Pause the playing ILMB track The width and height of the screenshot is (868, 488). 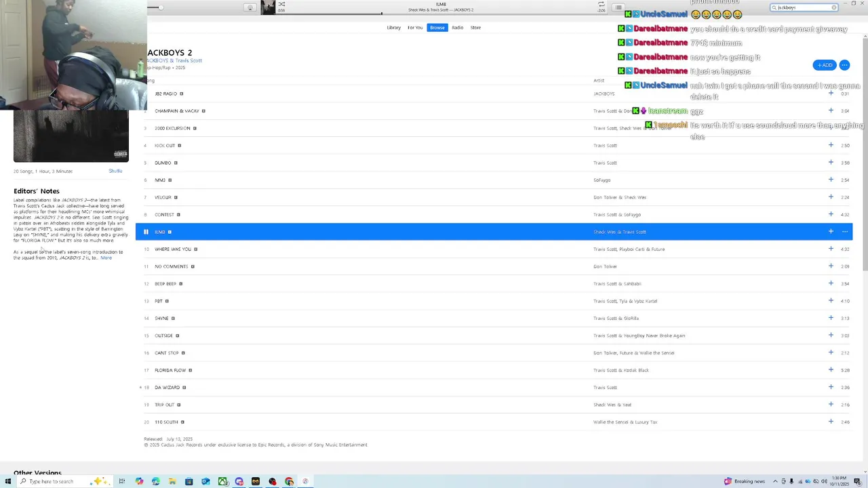click(x=146, y=232)
